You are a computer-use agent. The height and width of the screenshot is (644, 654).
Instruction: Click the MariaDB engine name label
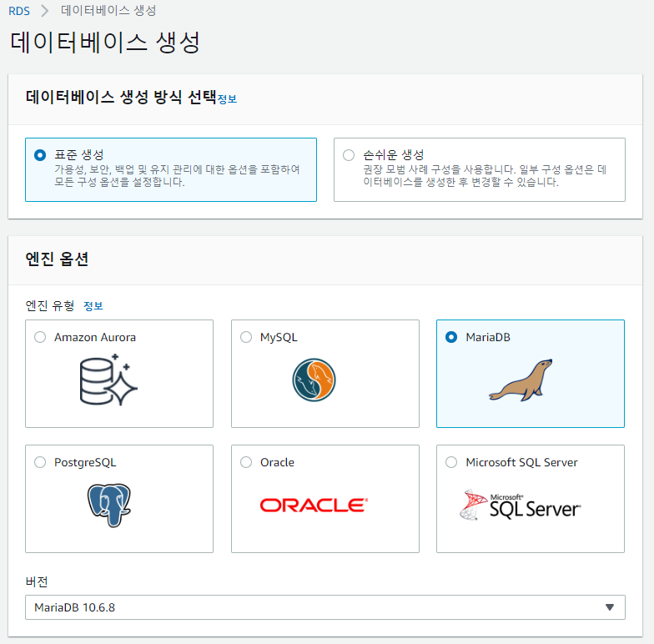pyautogui.click(x=488, y=337)
